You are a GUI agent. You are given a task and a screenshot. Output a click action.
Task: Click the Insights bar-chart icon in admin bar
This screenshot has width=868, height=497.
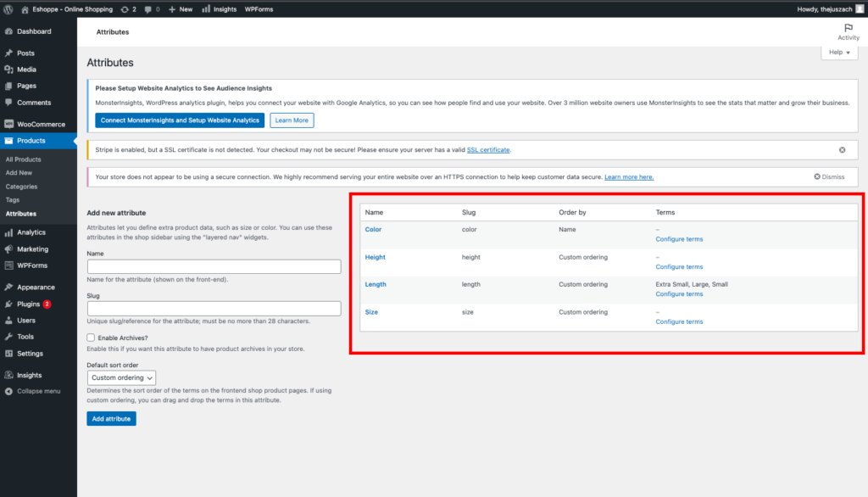(206, 8)
